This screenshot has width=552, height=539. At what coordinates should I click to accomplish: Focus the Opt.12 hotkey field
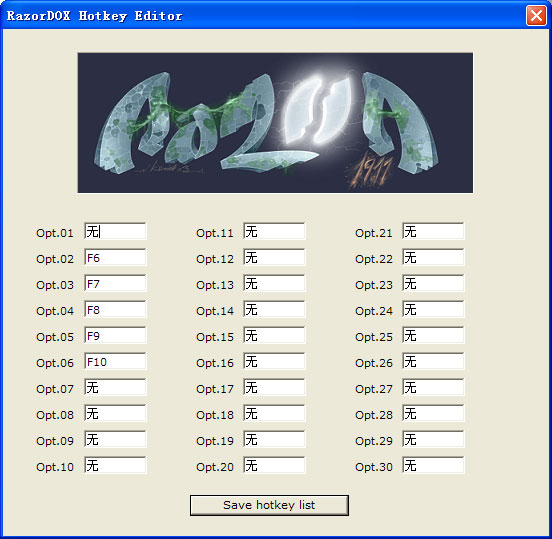pyautogui.click(x=275, y=257)
